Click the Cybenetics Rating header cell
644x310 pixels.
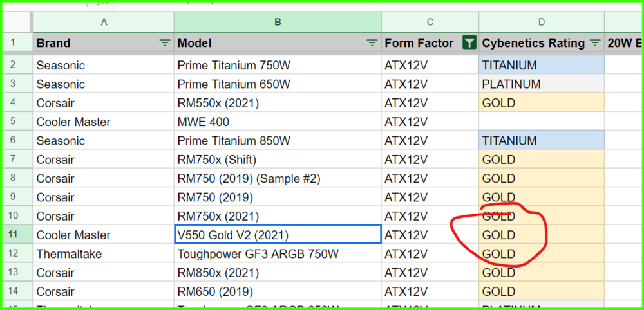click(x=542, y=42)
